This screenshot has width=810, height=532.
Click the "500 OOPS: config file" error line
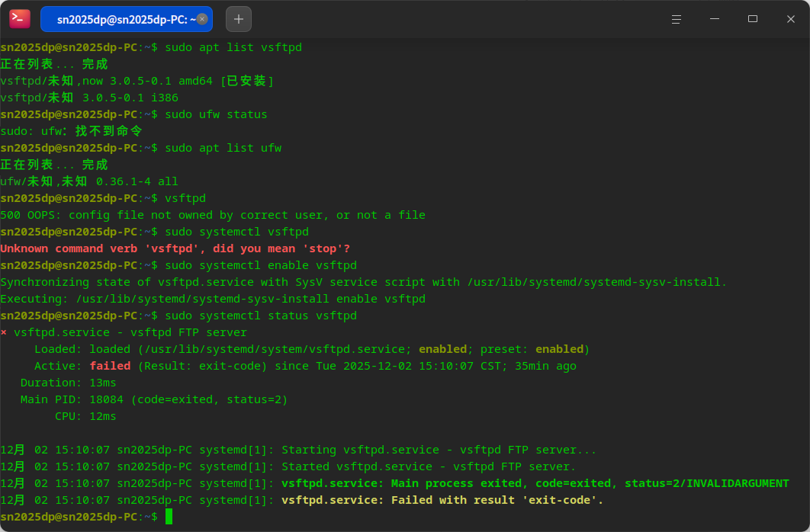pyautogui.click(x=213, y=215)
